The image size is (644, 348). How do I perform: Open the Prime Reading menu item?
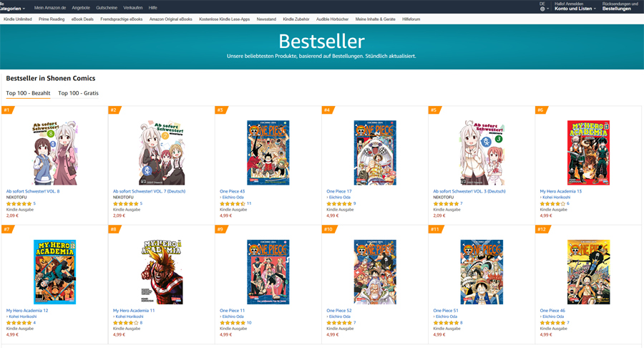point(52,19)
